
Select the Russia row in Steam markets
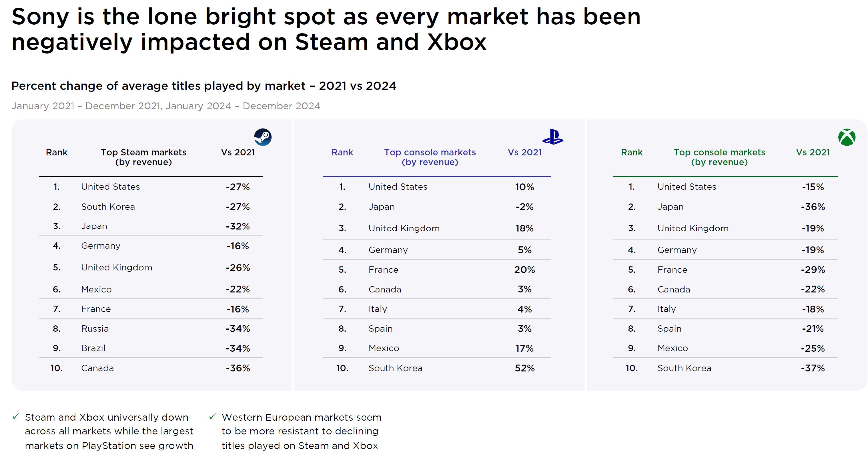pyautogui.click(x=95, y=329)
